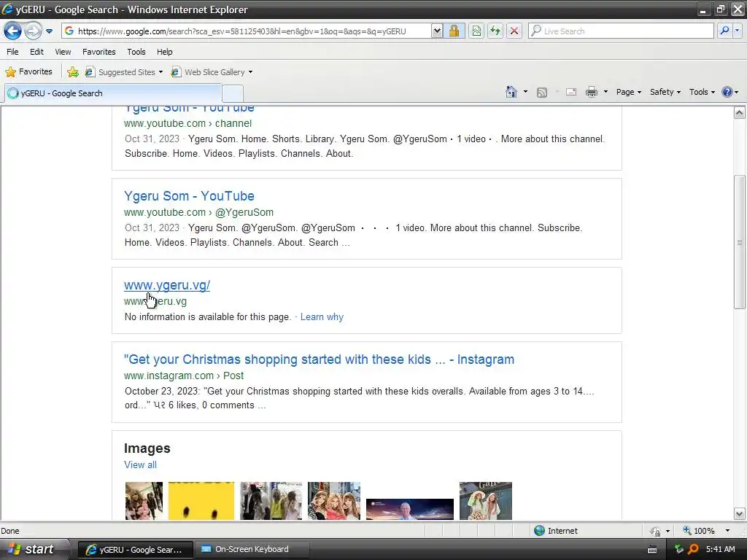747x560 pixels.
Task: Click the Read Mail icon
Action: tap(571, 93)
